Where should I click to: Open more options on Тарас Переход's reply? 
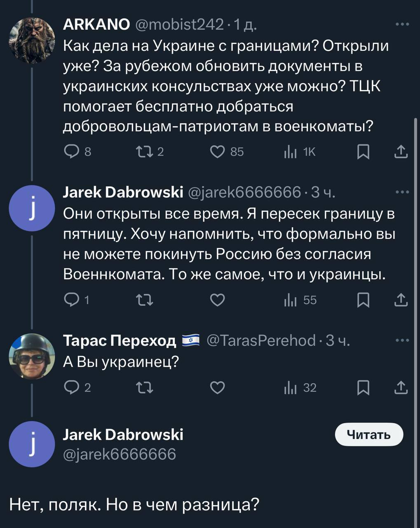(401, 341)
